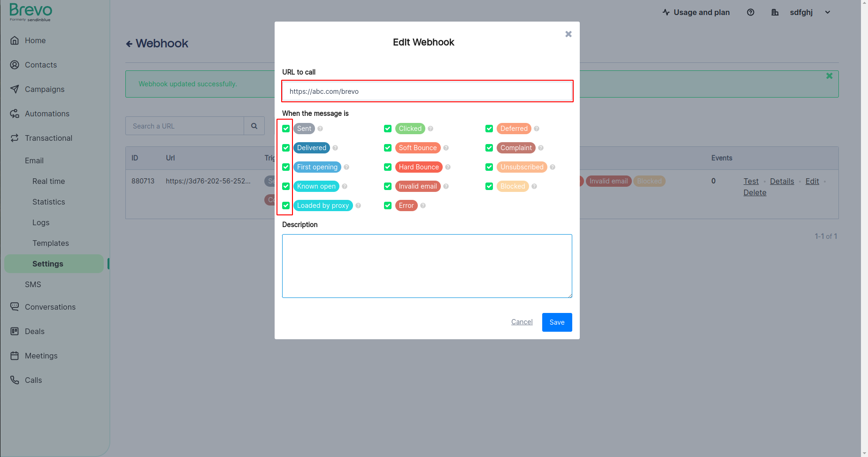Open the Templates menu item
The image size is (868, 457).
[x=51, y=243]
